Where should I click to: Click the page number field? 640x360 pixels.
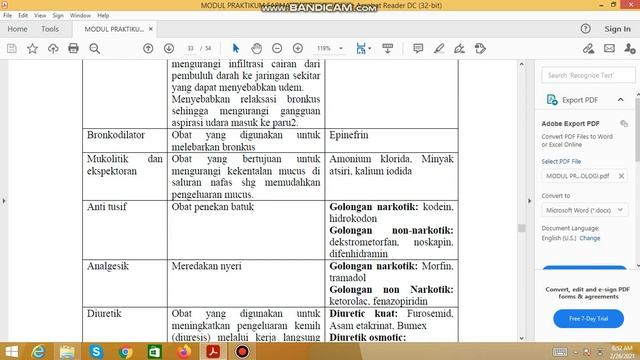click(x=190, y=49)
